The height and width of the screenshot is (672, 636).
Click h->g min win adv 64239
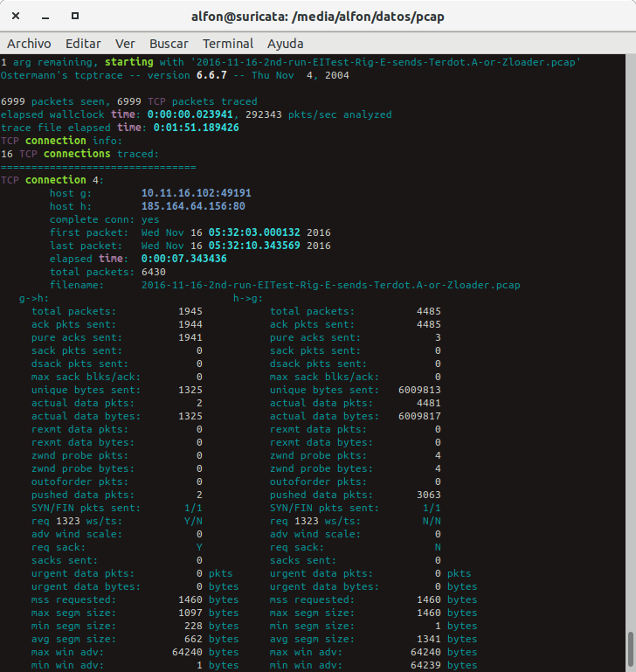[425, 665]
